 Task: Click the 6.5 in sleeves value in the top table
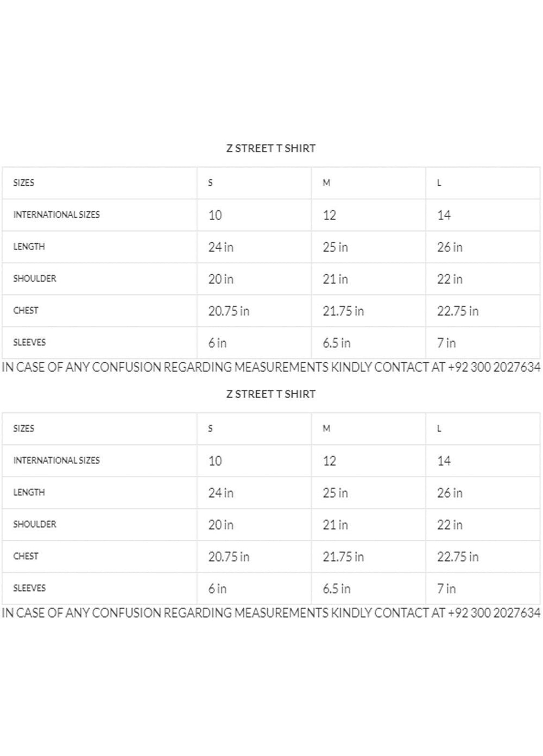coord(337,343)
